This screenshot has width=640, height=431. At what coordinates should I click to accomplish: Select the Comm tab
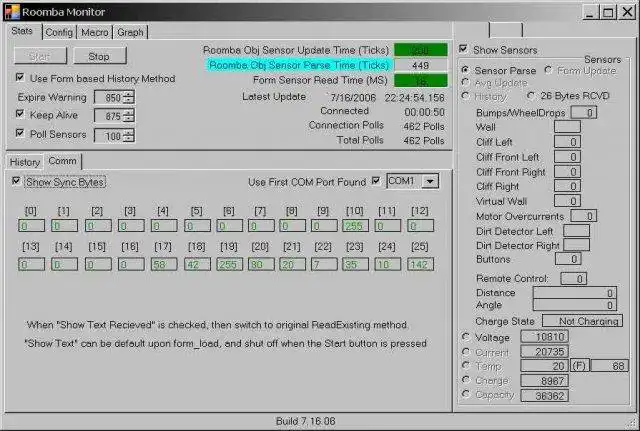point(62,161)
